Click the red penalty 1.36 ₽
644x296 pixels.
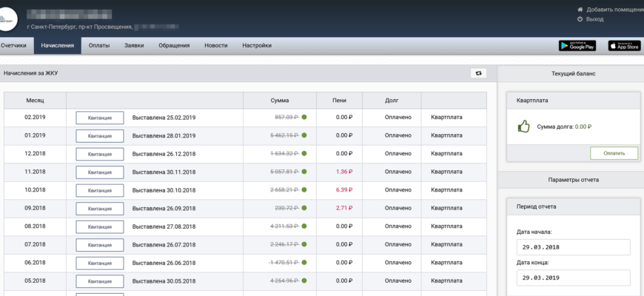344,172
